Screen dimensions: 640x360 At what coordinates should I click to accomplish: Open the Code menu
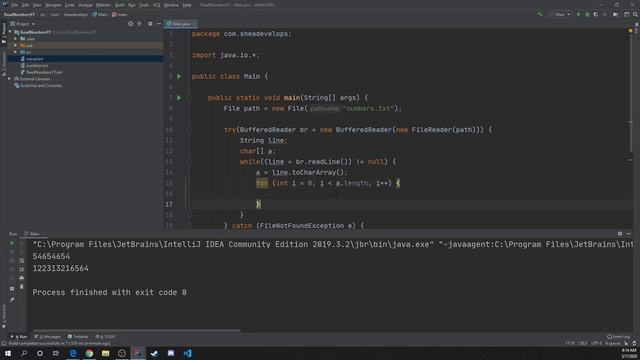[70, 5]
